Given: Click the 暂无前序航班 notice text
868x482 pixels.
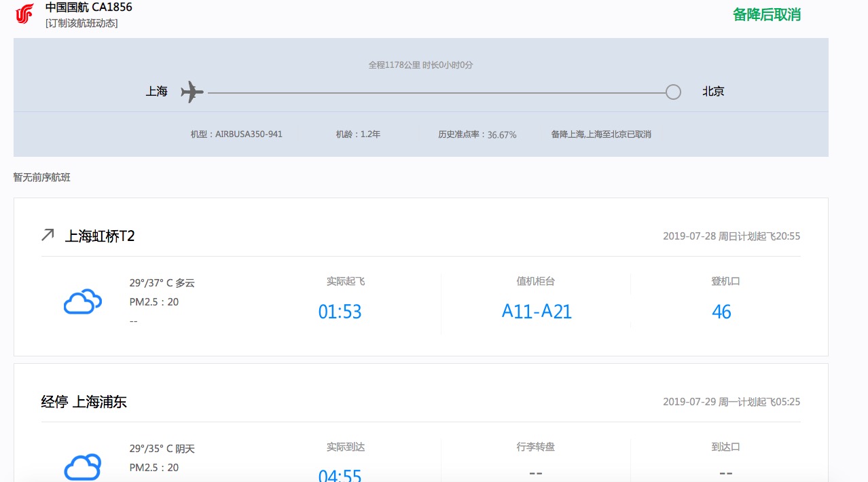Looking at the screenshot, I should (x=42, y=177).
